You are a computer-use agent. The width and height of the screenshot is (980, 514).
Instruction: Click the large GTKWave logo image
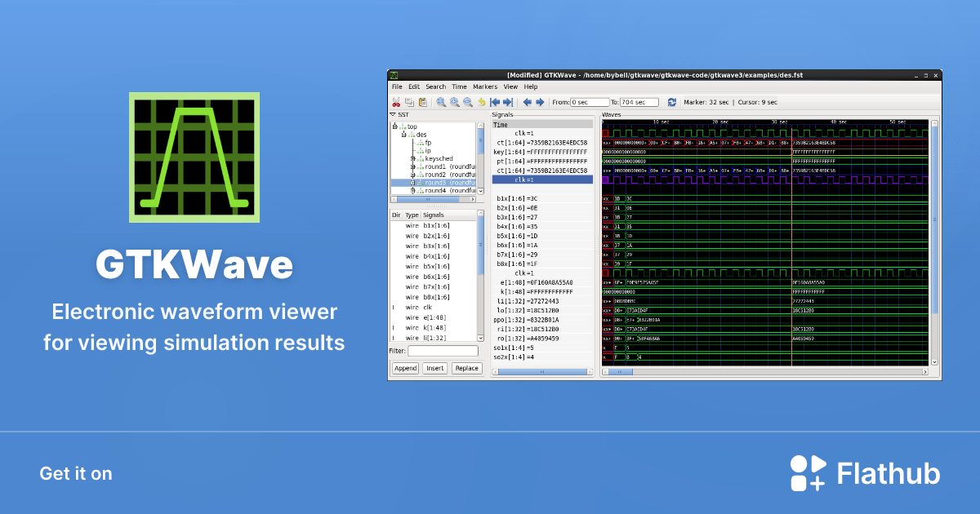tap(194, 157)
